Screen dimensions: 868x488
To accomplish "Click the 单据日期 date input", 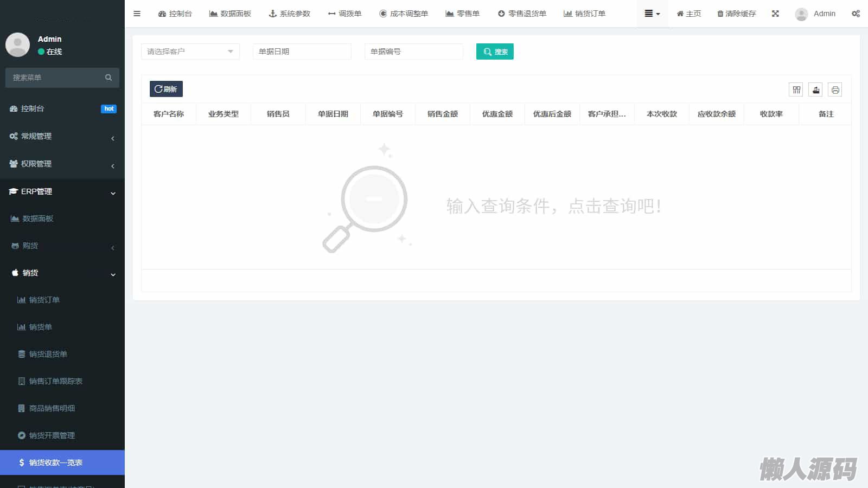I will tap(302, 52).
